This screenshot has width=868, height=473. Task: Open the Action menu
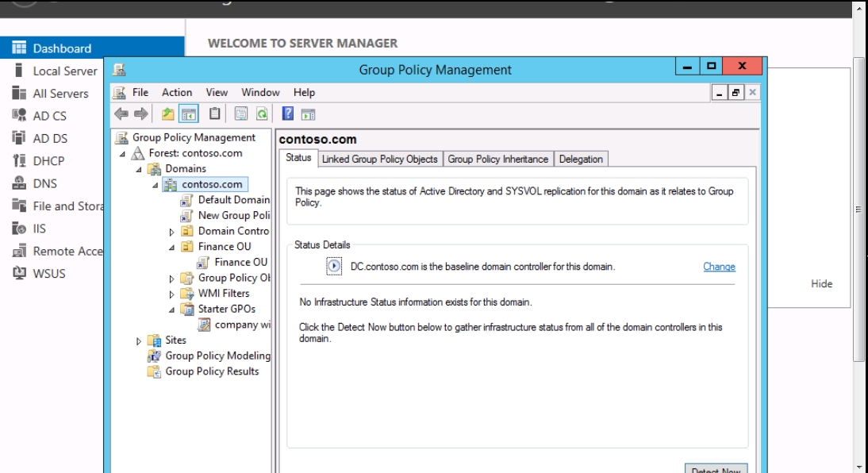click(177, 93)
